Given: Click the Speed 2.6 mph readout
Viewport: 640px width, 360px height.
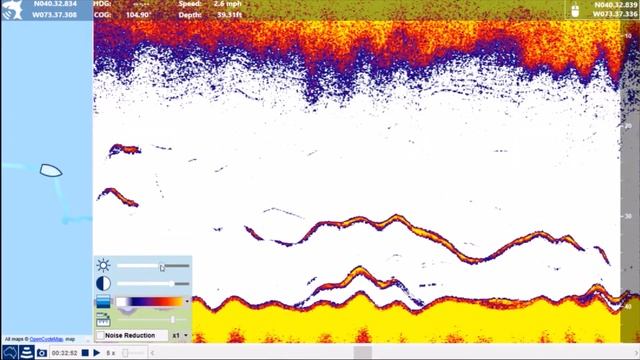Looking at the screenshot, I should tap(210, 4).
